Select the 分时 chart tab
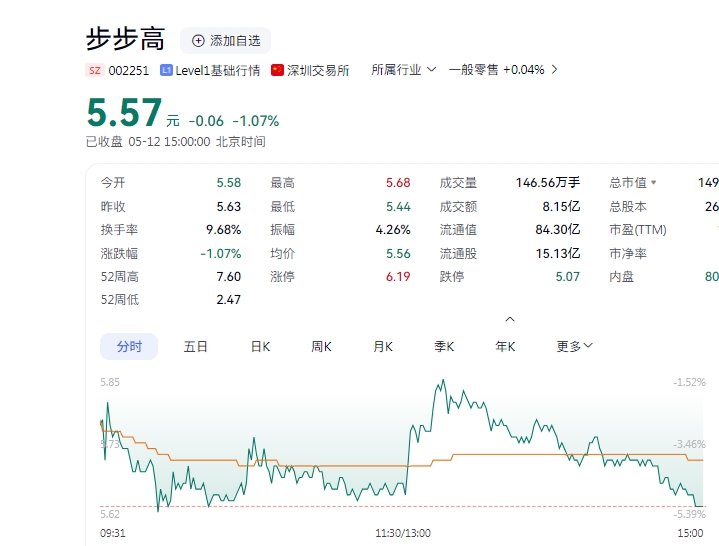 (x=129, y=347)
